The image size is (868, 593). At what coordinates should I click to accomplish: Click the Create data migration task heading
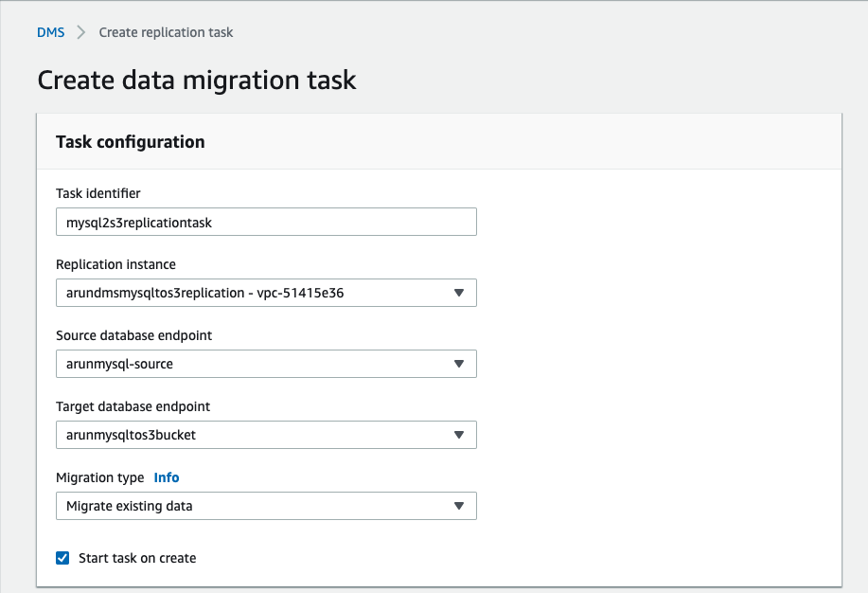tap(197, 80)
